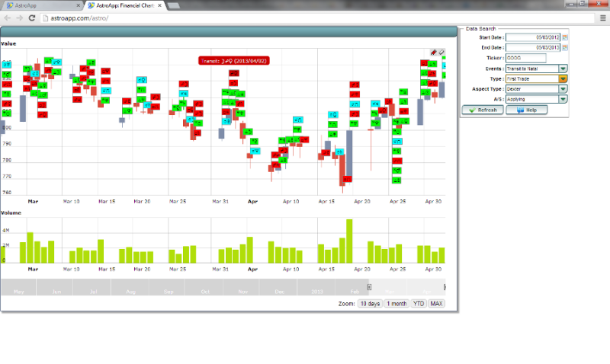Click the left handle of the range scroller
The height and width of the screenshot is (364, 610).
coord(369,287)
